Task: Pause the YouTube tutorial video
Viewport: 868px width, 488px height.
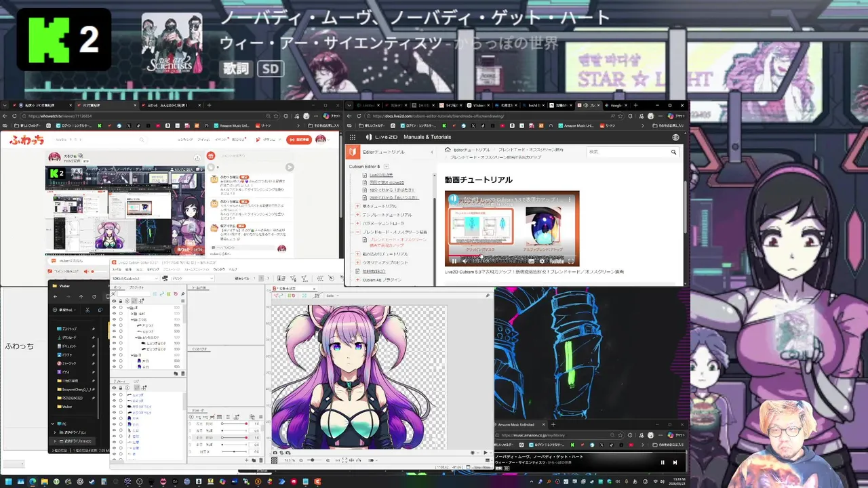Action: 454,261
